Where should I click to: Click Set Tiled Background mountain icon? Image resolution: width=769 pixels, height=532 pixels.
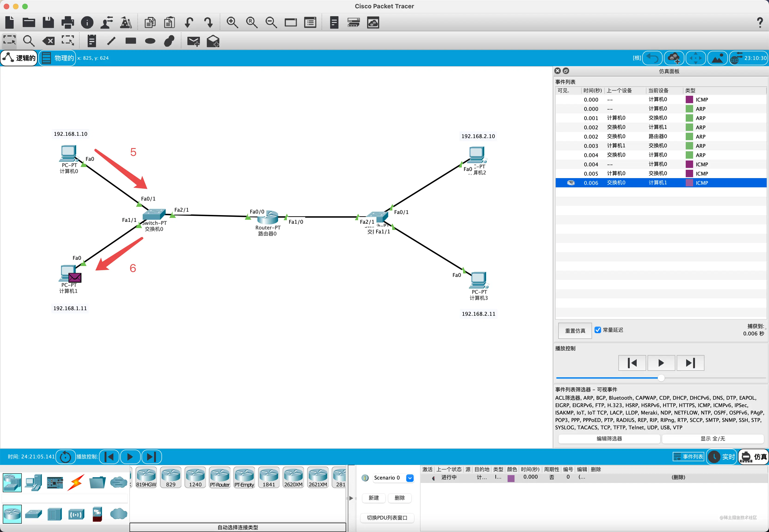717,58
